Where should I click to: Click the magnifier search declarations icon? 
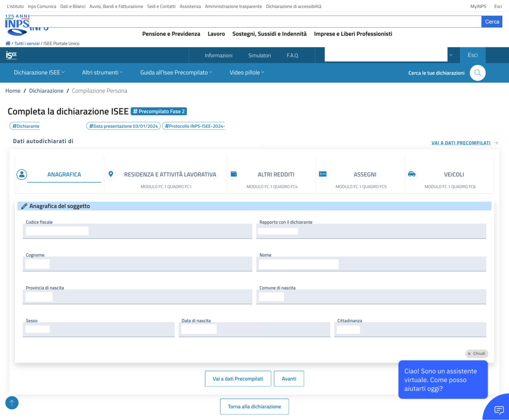click(478, 73)
